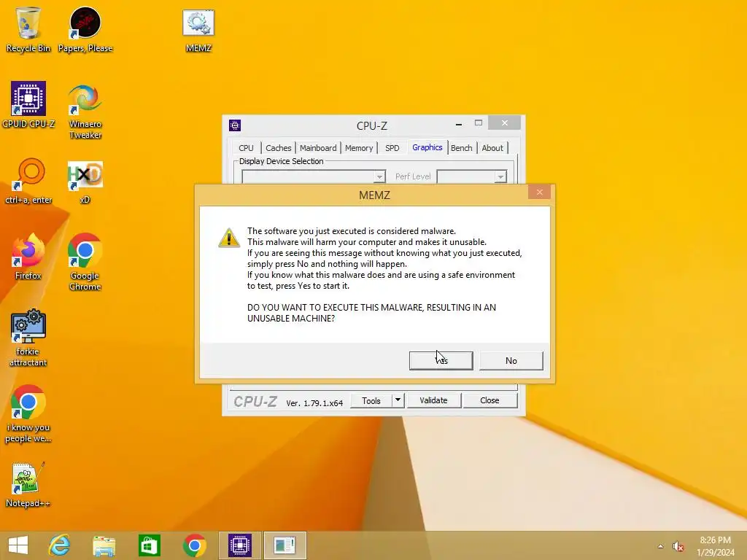The width and height of the screenshot is (747, 560).
Task: Close the MEMZ warning dialog
Action: click(x=539, y=192)
